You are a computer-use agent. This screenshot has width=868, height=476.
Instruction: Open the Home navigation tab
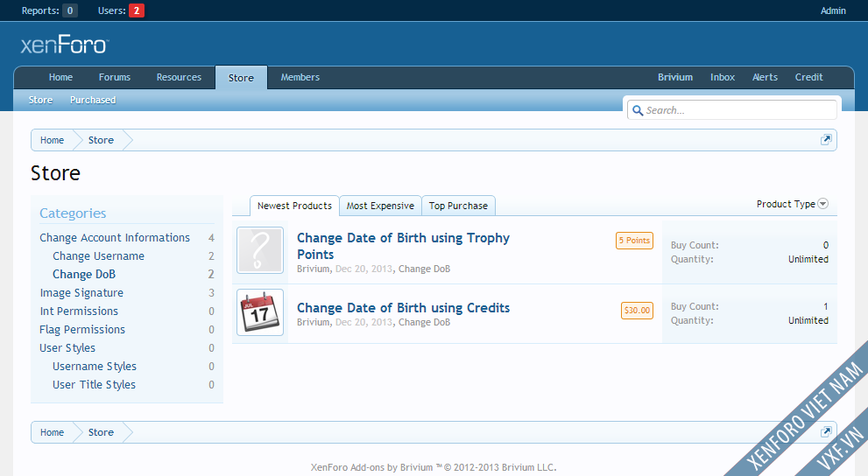pyautogui.click(x=60, y=77)
